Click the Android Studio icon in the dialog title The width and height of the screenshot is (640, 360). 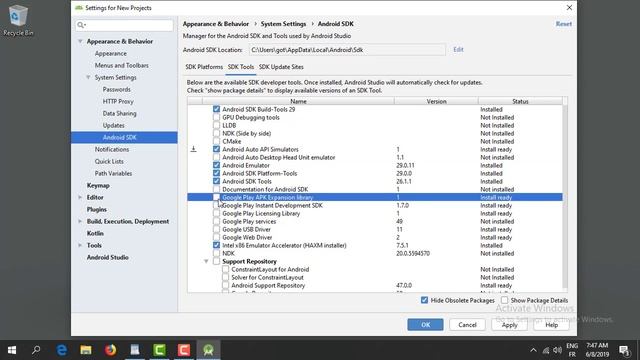[79, 8]
